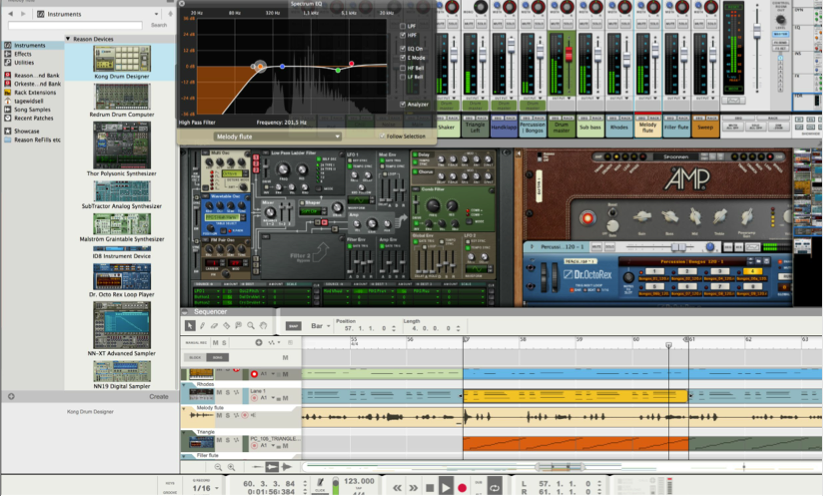Image resolution: width=823 pixels, height=496 pixels.
Task: Toggle the E Mode checkbox
Action: tap(403, 58)
